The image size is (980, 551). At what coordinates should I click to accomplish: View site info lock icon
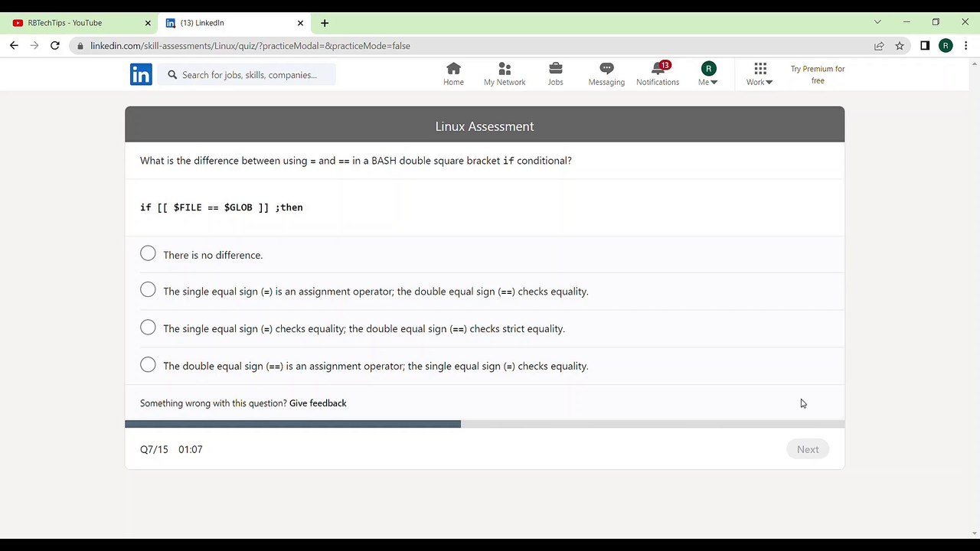click(x=80, y=46)
